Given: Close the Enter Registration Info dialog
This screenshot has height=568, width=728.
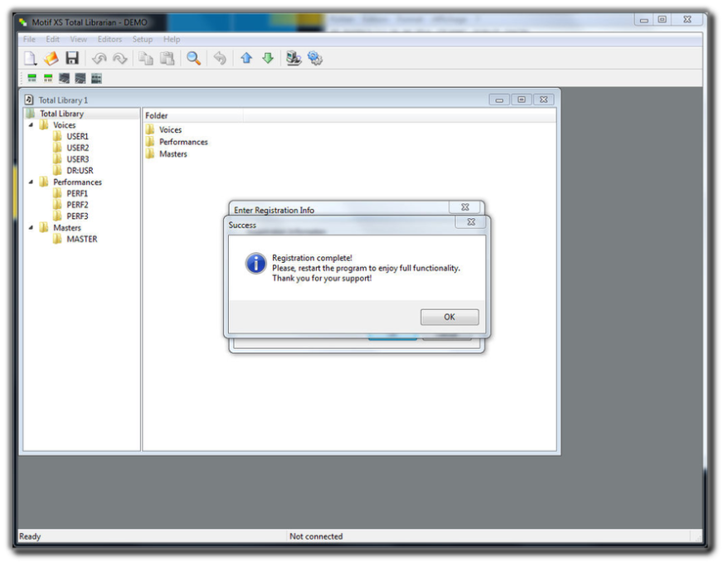Looking at the screenshot, I should (x=465, y=207).
